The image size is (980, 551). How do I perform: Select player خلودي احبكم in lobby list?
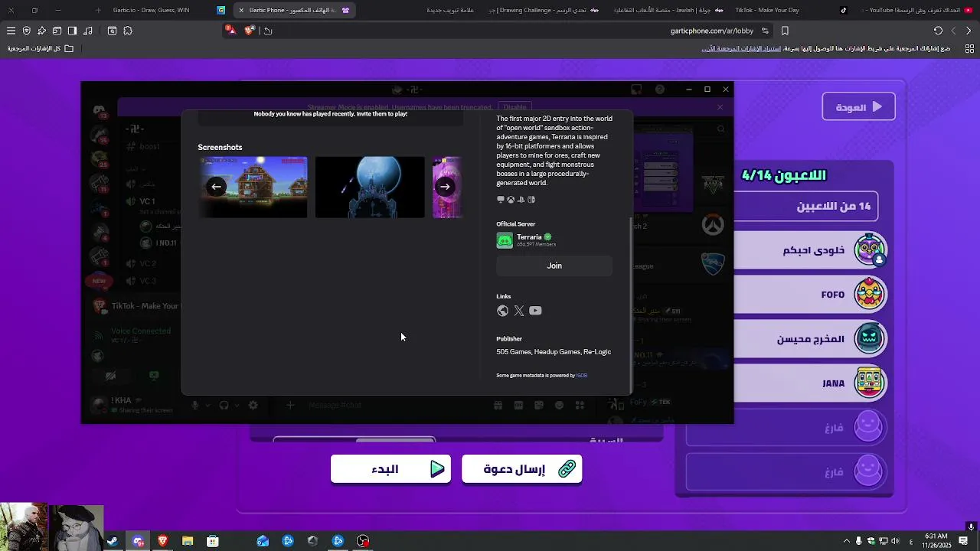click(x=812, y=250)
